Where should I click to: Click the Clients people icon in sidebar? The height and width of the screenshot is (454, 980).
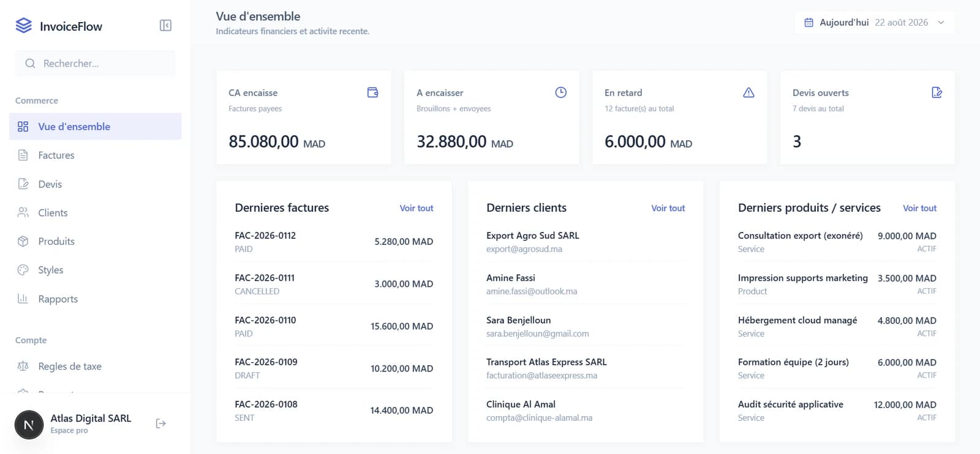point(23,213)
